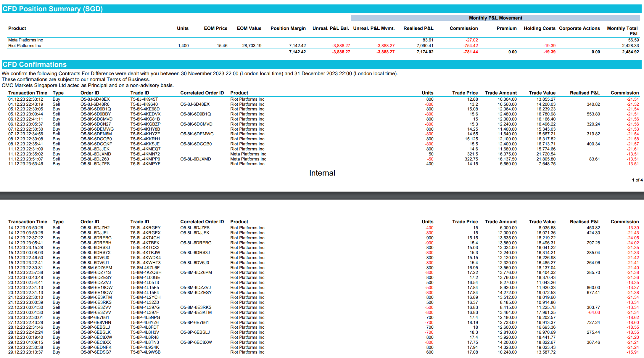644x358 pixels.
Task: Select Commission -15.91 in last row
Action: click(x=633, y=352)
